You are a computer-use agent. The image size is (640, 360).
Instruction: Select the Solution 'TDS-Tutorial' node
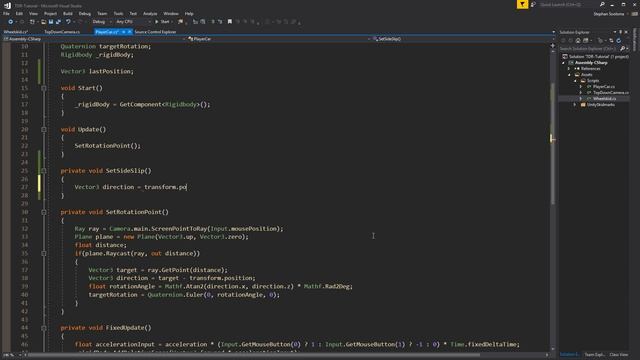pos(596,57)
